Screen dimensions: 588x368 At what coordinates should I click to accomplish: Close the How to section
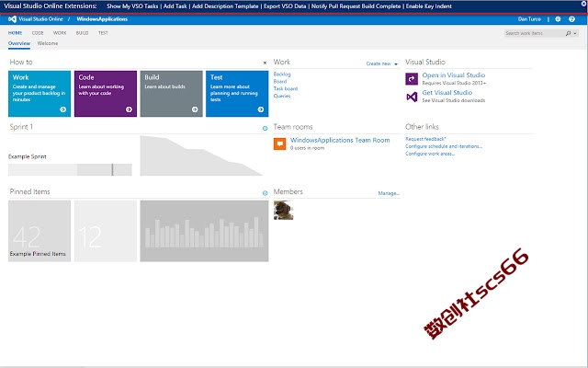(x=265, y=63)
